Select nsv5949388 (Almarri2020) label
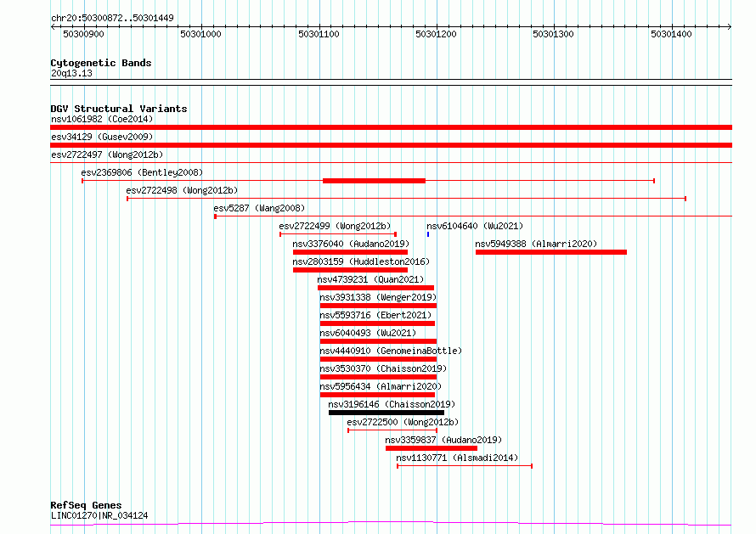The height and width of the screenshot is (534, 756). tap(536, 244)
